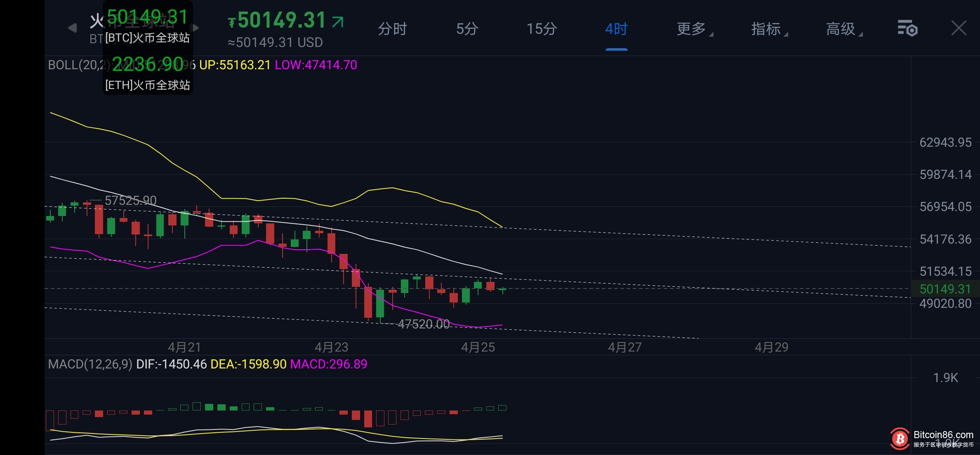
Task: Open the chart settings icon
Action: tap(907, 28)
